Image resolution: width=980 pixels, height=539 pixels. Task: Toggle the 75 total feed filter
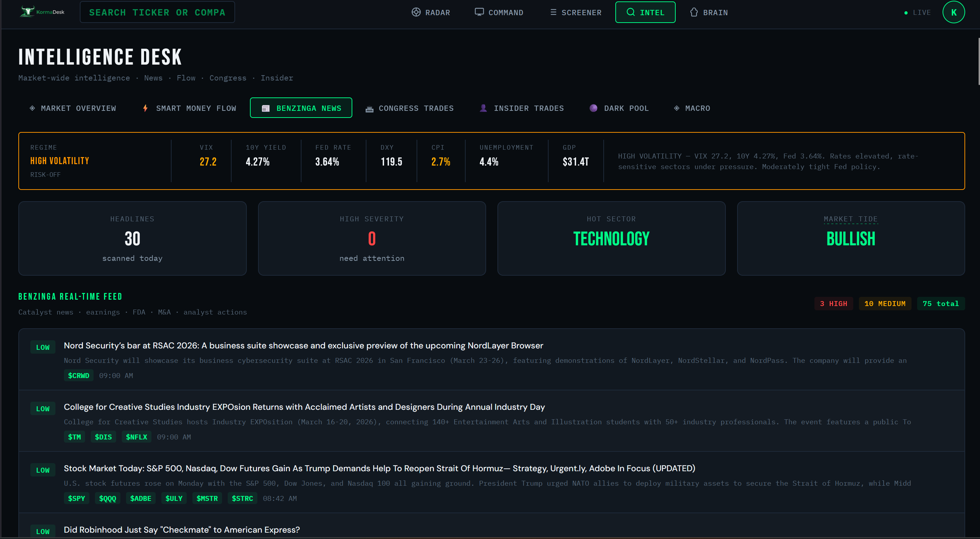940,303
